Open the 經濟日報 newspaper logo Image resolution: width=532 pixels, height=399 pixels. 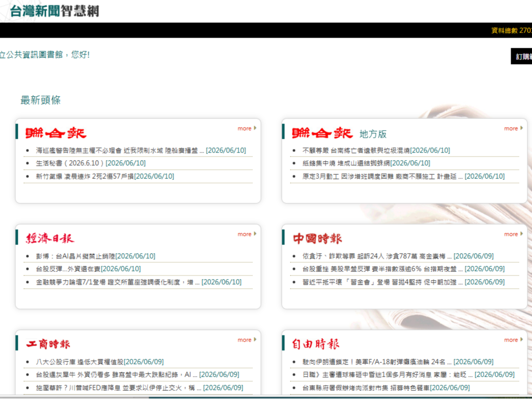50,238
